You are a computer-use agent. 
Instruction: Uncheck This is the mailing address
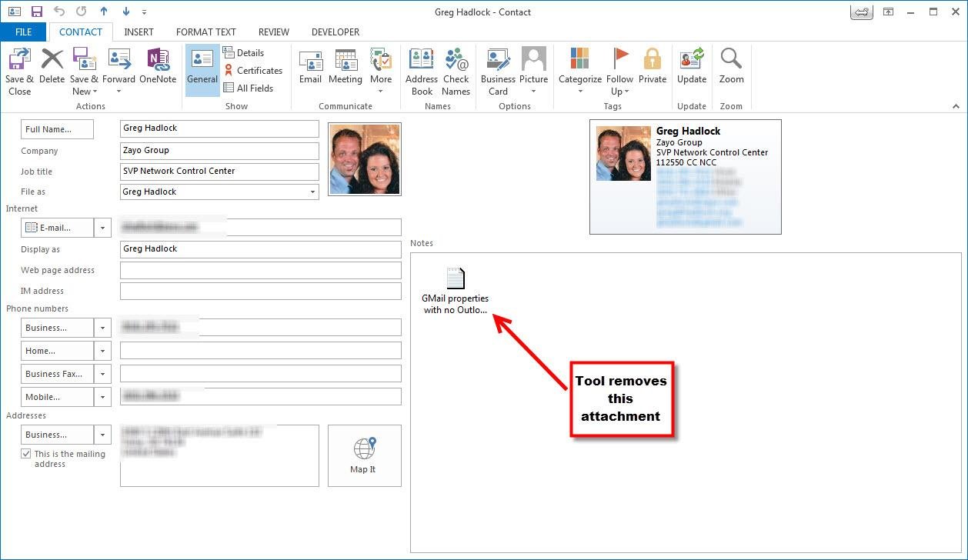click(x=26, y=454)
